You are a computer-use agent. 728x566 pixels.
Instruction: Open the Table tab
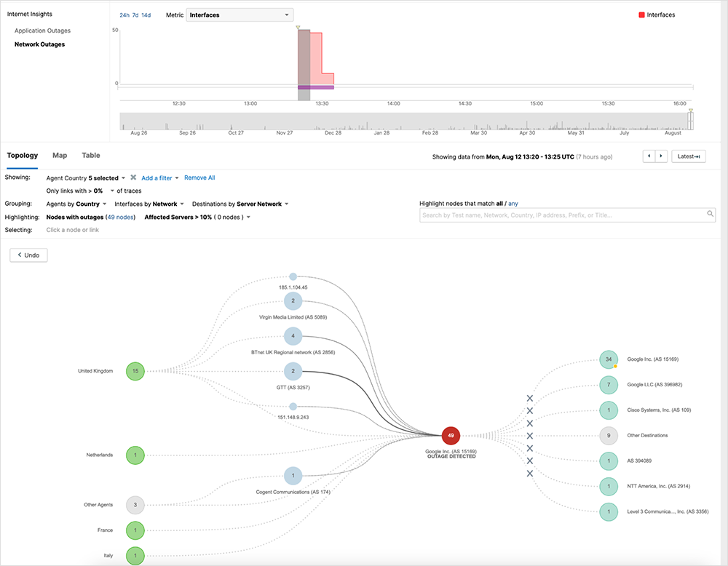click(91, 156)
